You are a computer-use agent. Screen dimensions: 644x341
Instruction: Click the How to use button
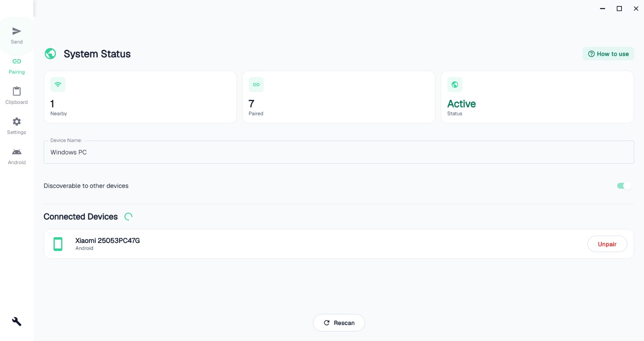click(608, 54)
